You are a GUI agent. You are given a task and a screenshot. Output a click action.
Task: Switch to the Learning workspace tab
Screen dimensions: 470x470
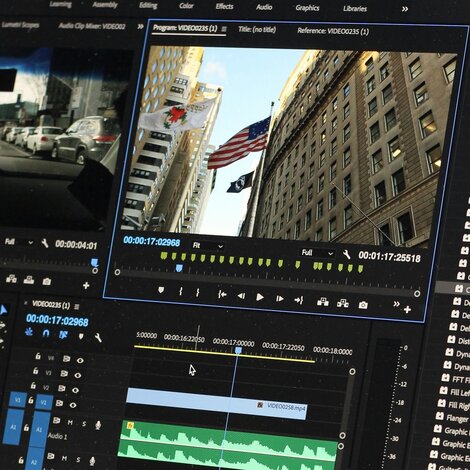(x=60, y=4)
